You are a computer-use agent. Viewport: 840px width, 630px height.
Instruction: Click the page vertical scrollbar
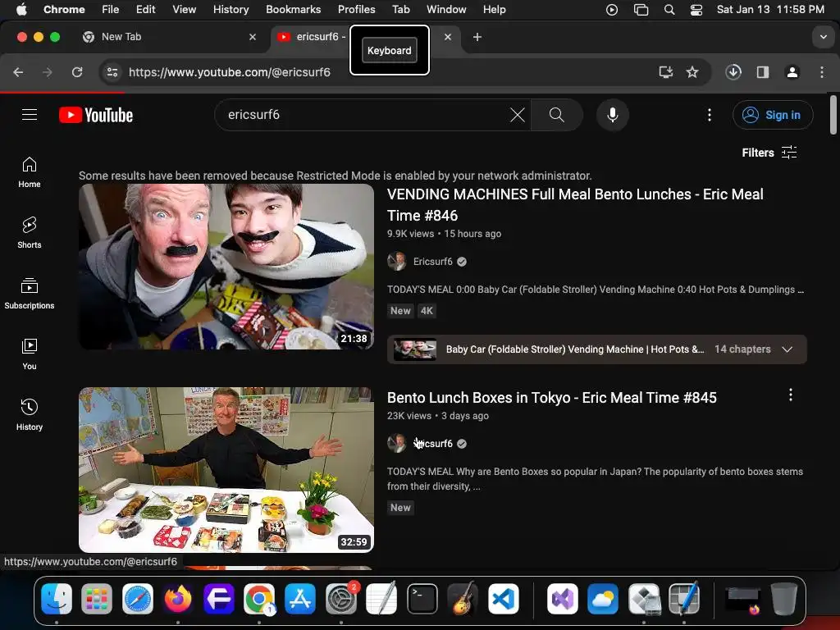833,115
